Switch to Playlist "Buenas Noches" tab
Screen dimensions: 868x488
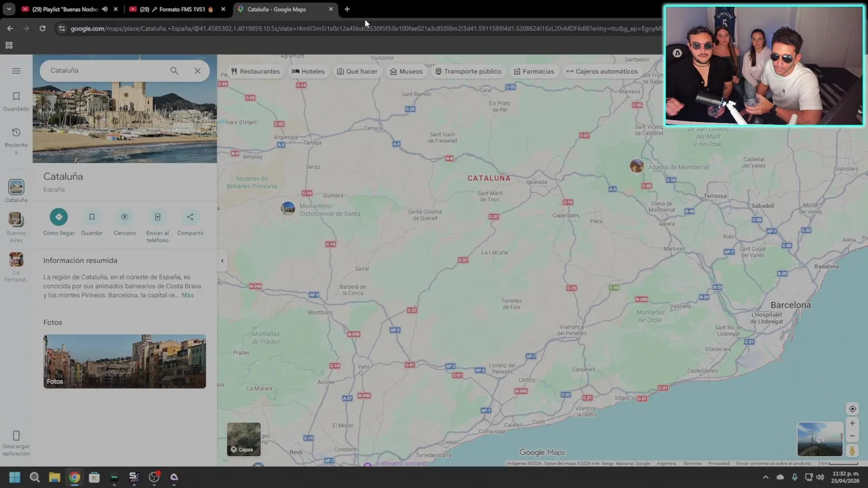click(64, 9)
